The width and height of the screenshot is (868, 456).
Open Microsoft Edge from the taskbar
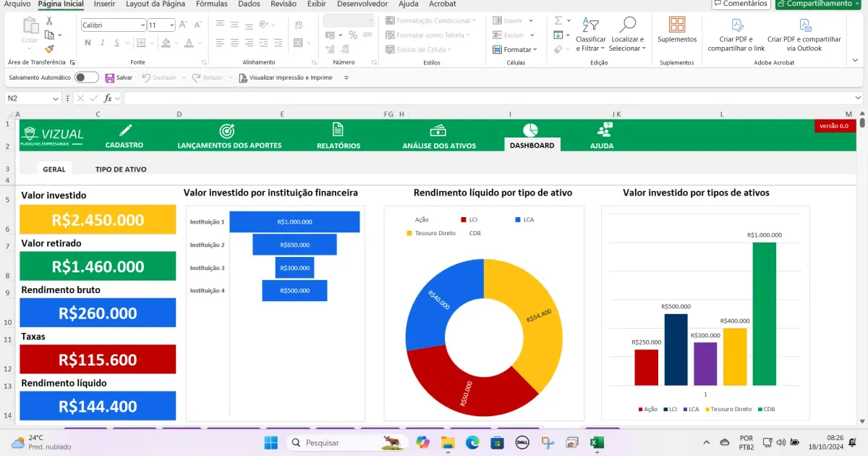pyautogui.click(x=472, y=442)
